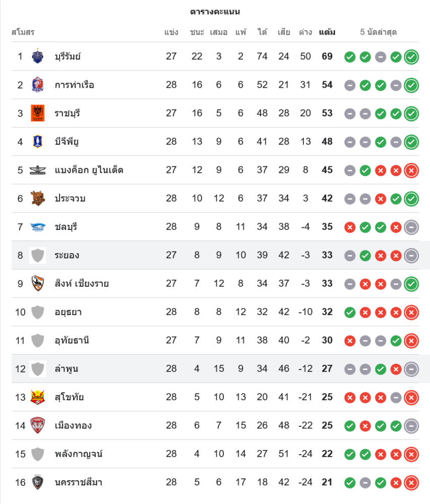Click the แบงค็อก ยูไนเต็ด wings logo
430x504 pixels.
pyautogui.click(x=38, y=170)
